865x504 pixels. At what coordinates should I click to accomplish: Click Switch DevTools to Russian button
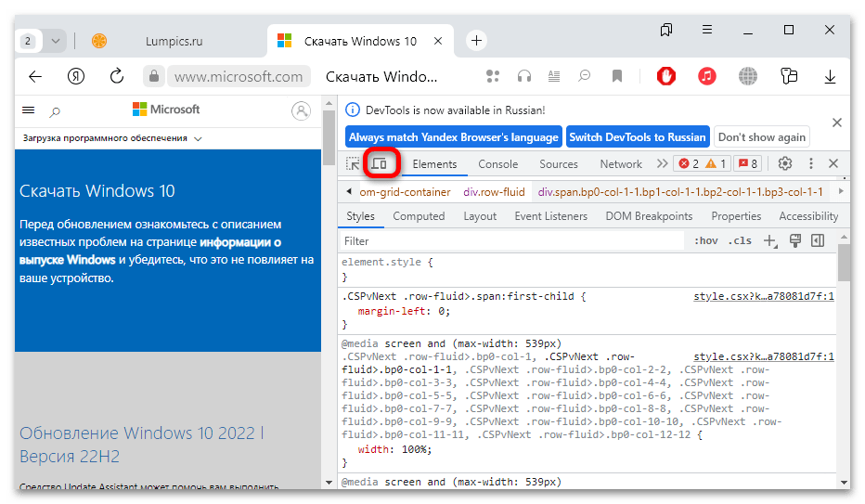click(638, 137)
